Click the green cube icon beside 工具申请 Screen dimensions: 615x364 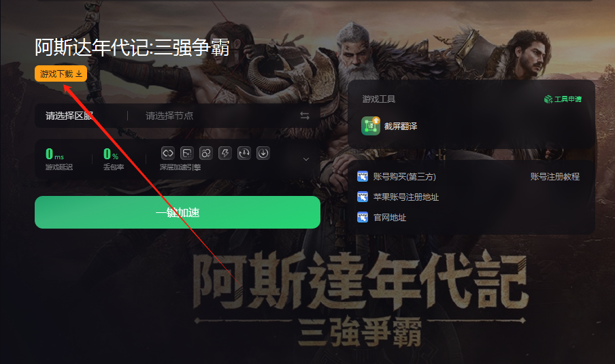(x=548, y=99)
